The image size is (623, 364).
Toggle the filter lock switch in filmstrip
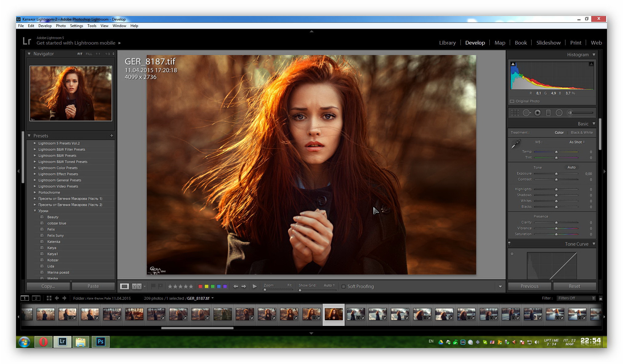coord(601,298)
